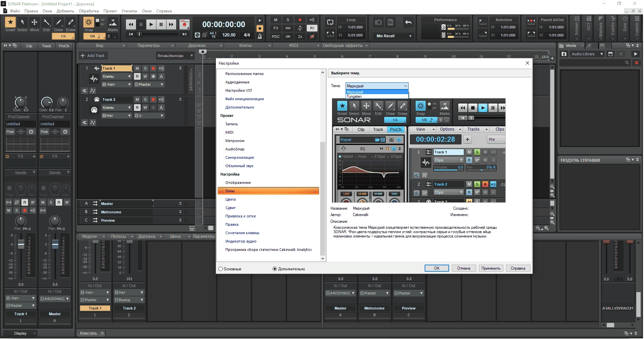Select the Erase tool
Screen dimensions: 644x339
71,22
